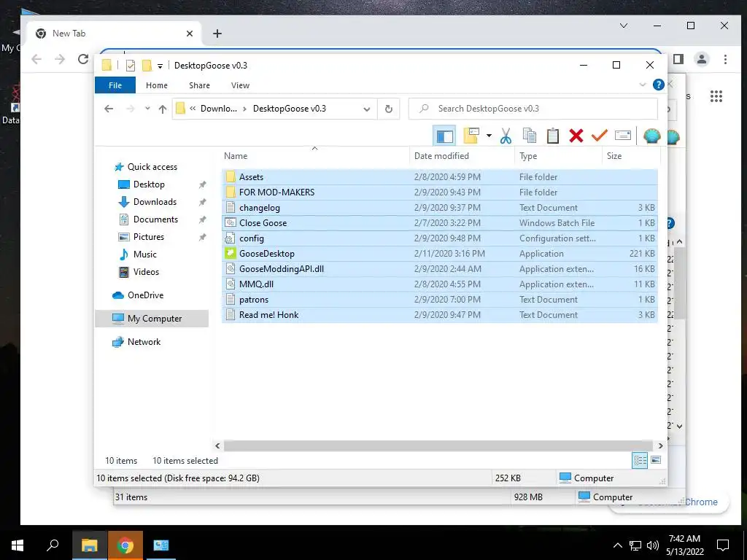Open the Google apps grid icon in Chrome

(x=716, y=96)
